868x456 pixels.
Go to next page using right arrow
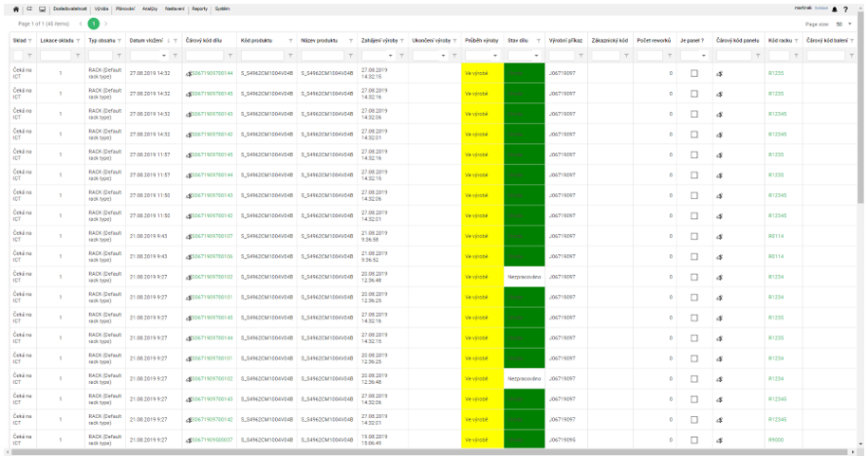coord(106,24)
